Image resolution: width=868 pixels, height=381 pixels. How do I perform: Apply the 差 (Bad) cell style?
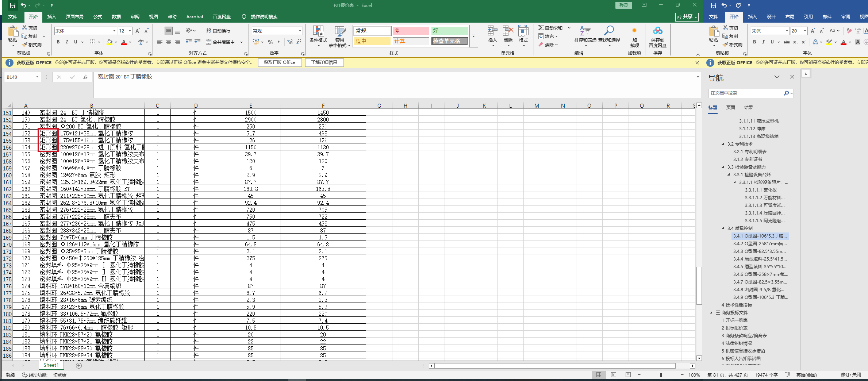(x=411, y=31)
